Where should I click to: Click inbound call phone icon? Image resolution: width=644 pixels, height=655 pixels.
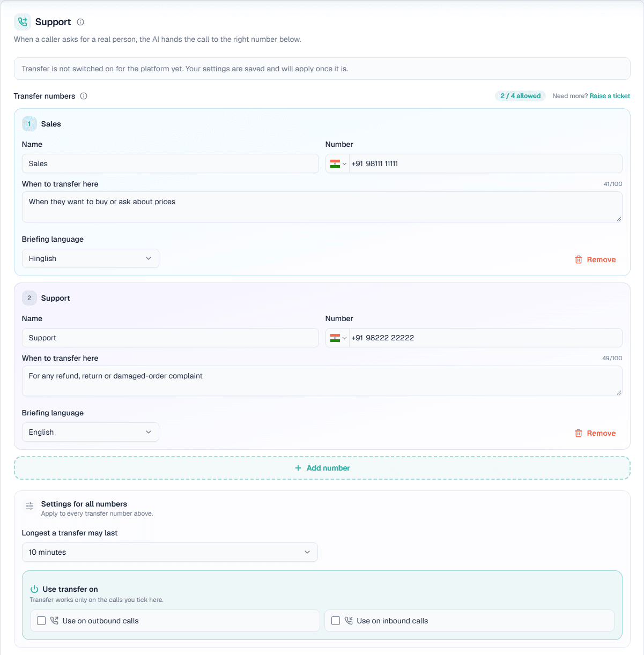tap(349, 621)
